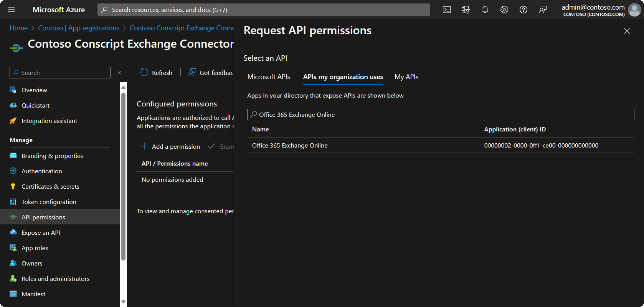The width and height of the screenshot is (644, 307).
Task: Open Contoso Conscript Exchange Connector breadcrumb
Action: pos(182,28)
